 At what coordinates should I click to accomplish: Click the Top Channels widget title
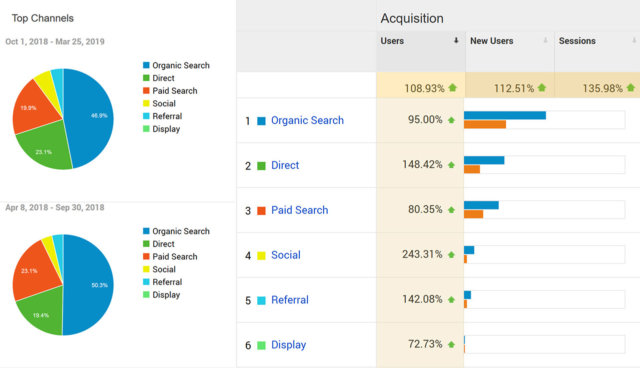click(42, 18)
